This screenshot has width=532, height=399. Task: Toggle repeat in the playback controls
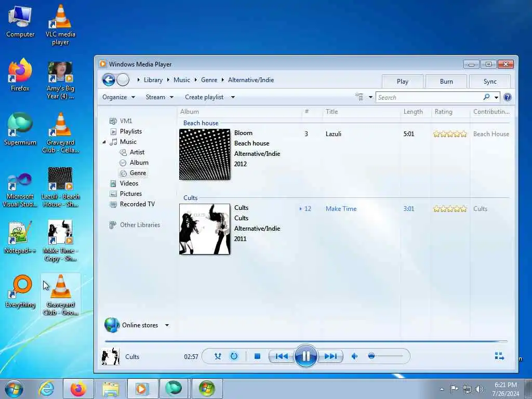(234, 356)
